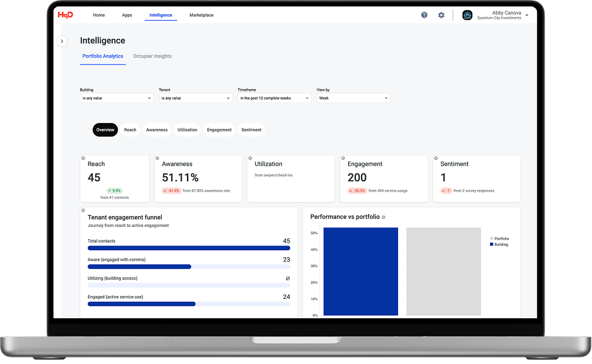Open the View by Week dropdown

point(353,98)
